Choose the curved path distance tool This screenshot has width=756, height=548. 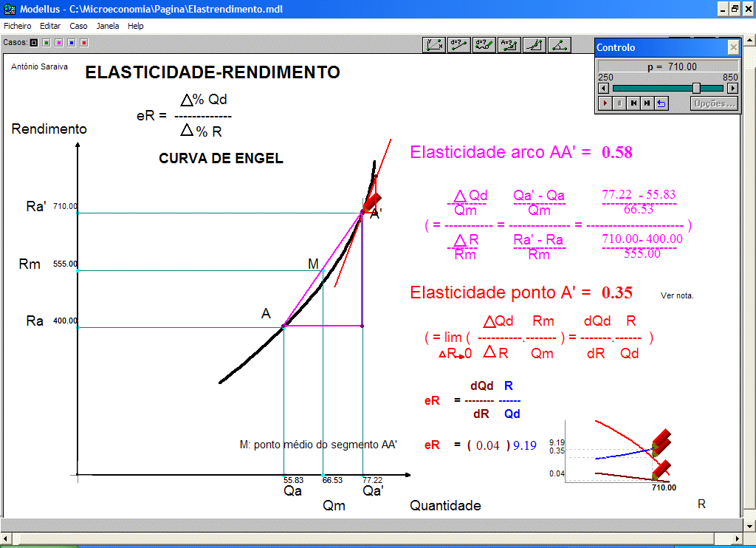pos(484,45)
